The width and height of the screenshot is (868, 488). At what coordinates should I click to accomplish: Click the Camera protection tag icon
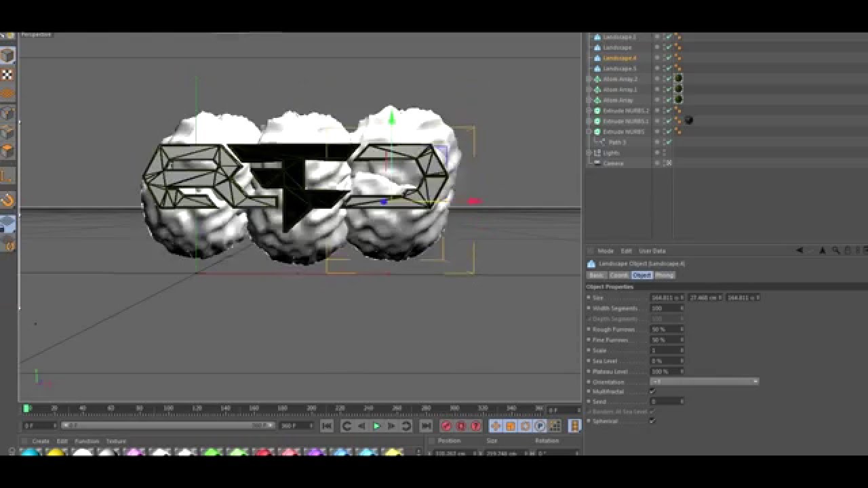click(668, 163)
